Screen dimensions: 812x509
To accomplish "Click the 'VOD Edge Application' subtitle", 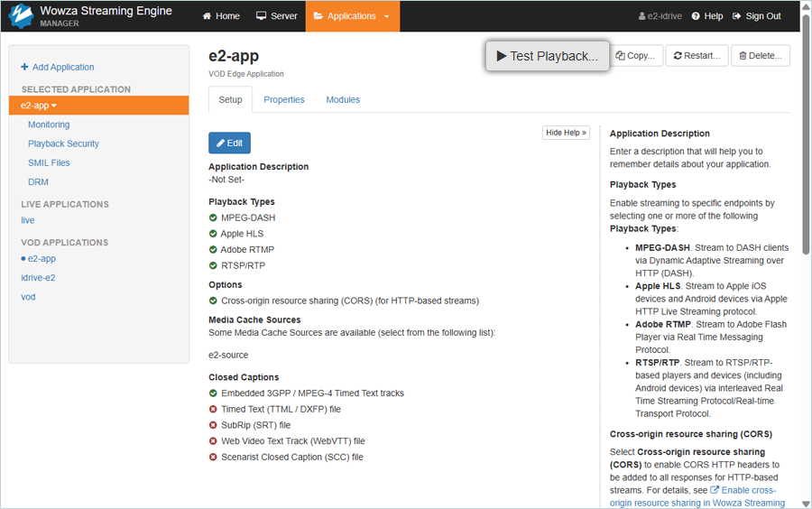I will click(x=246, y=73).
